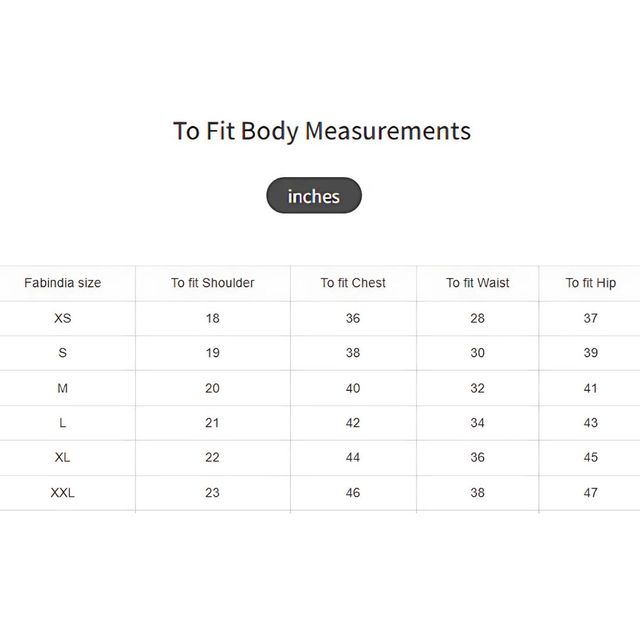
Task: Select the To fit Shoulder column header
Action: pos(213,283)
